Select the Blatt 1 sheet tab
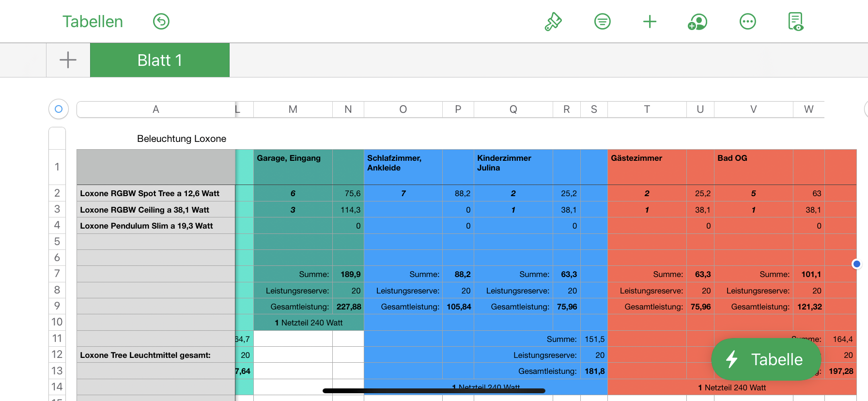Viewport: 868px width, 401px height. 160,60
